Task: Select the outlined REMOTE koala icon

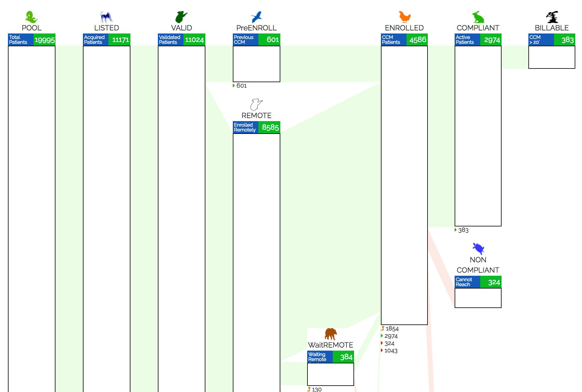Action: pyautogui.click(x=256, y=104)
